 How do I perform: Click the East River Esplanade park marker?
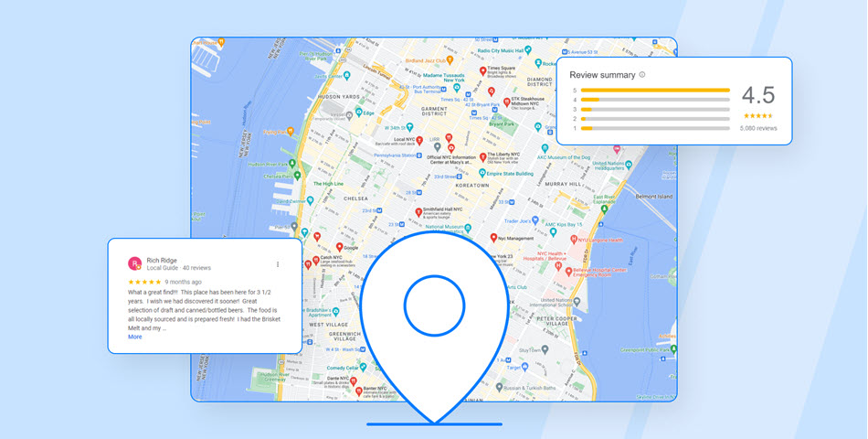tap(605, 209)
